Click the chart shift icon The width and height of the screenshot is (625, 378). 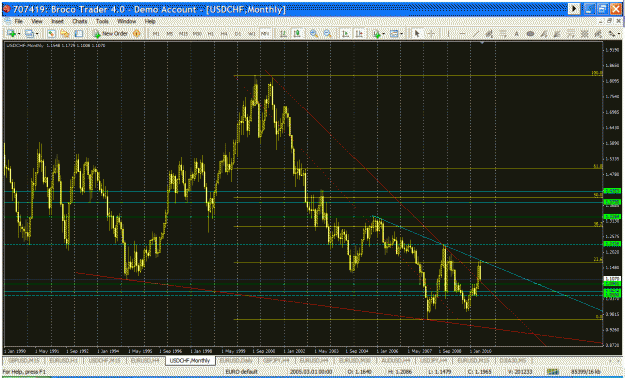(359, 34)
